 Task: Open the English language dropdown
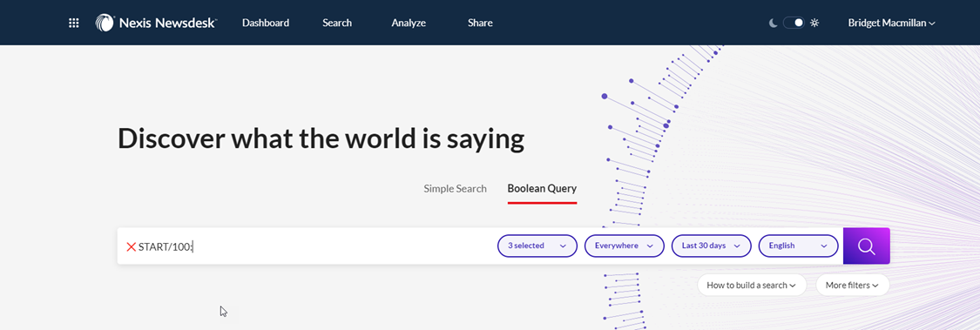798,246
